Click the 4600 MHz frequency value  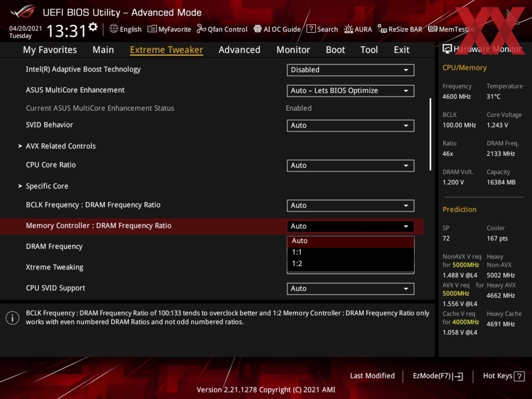(x=457, y=96)
